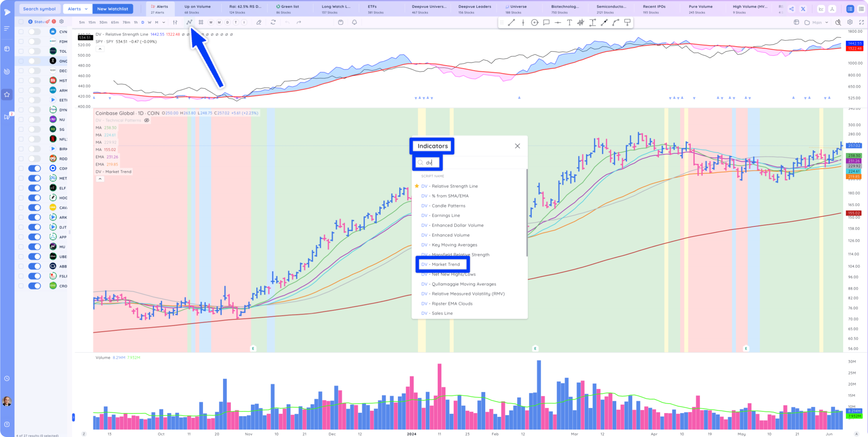
Task: Select the horizontal line tool
Action: tap(558, 23)
